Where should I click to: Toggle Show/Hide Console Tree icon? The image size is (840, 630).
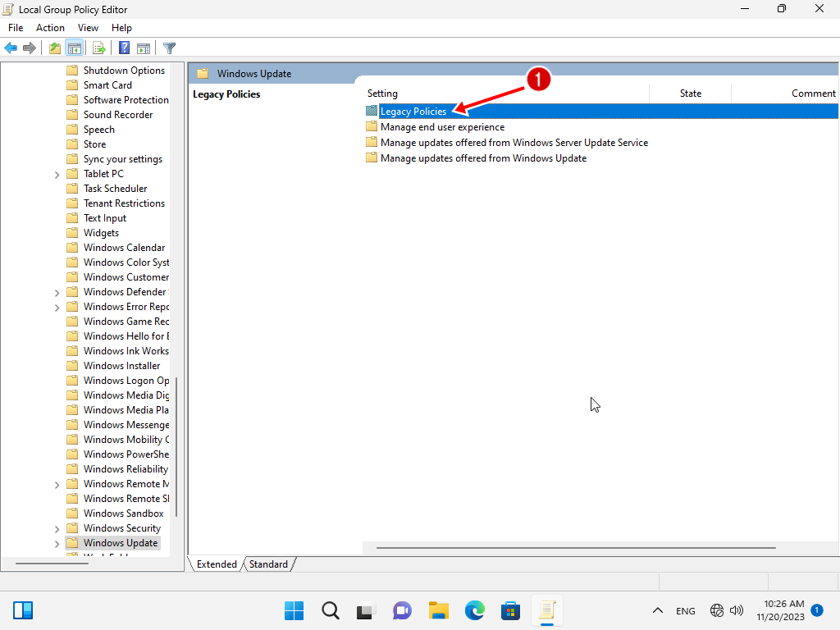click(x=74, y=48)
